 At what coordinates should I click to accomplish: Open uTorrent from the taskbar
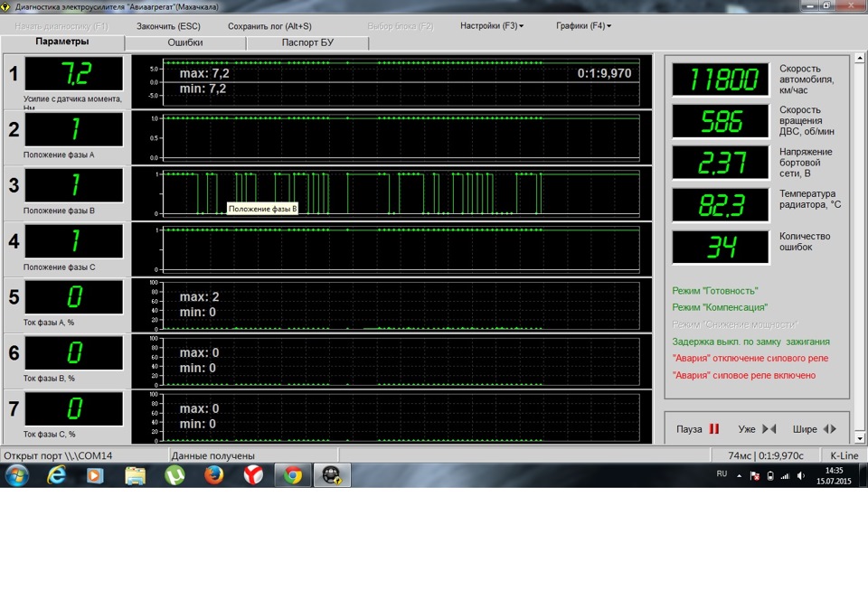175,475
